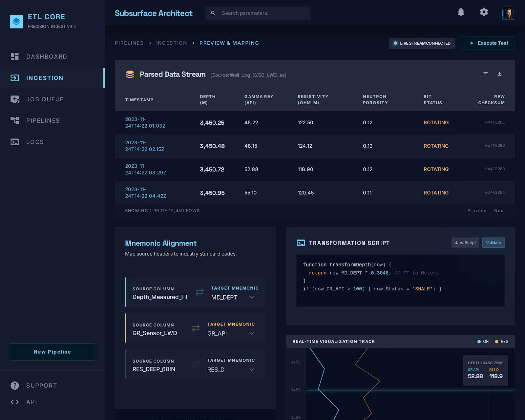525x420 pixels.
Task: Toggle the Live Stream Connected indicator
Action: [422, 43]
